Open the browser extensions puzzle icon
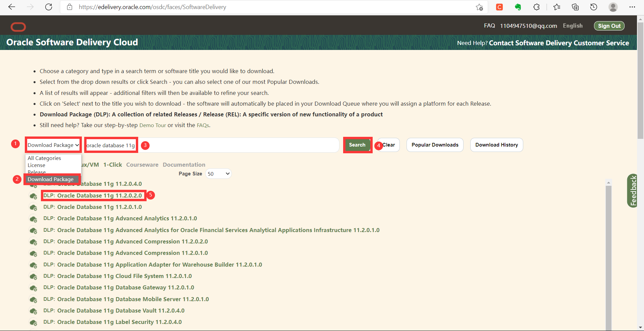This screenshot has height=331, width=644. 536,7
